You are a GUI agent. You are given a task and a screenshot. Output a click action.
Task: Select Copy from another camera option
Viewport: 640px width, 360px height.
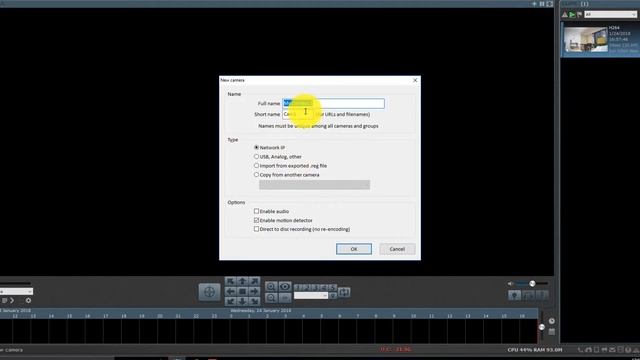(x=256, y=175)
